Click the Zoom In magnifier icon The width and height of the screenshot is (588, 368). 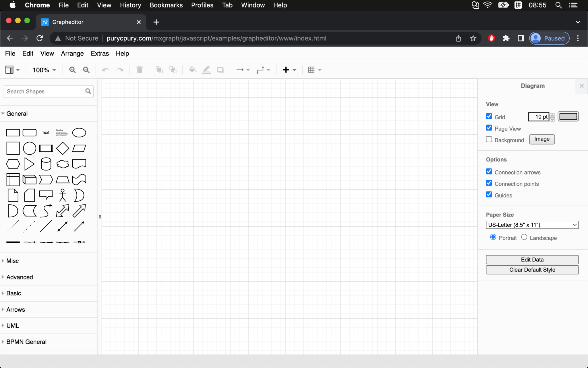pos(72,70)
